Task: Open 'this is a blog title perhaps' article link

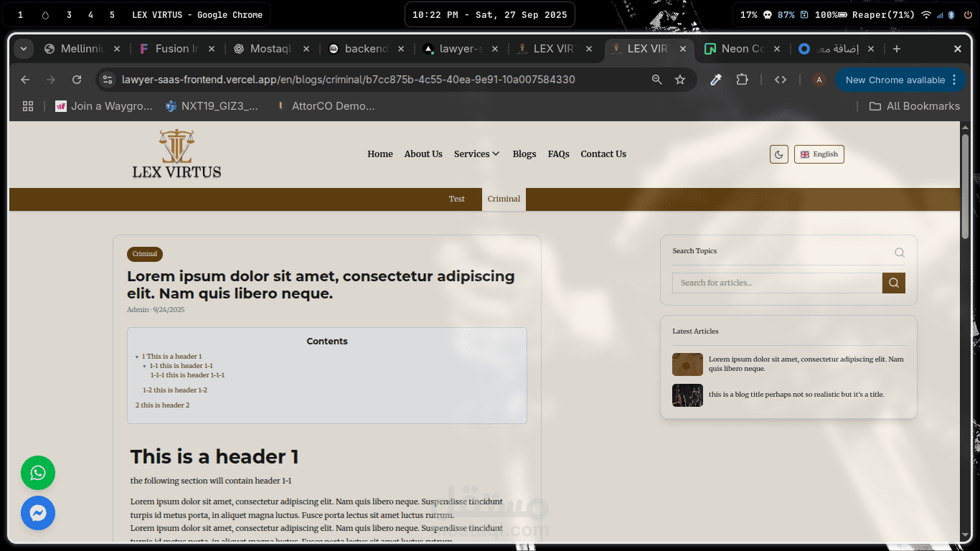Action: coord(796,395)
